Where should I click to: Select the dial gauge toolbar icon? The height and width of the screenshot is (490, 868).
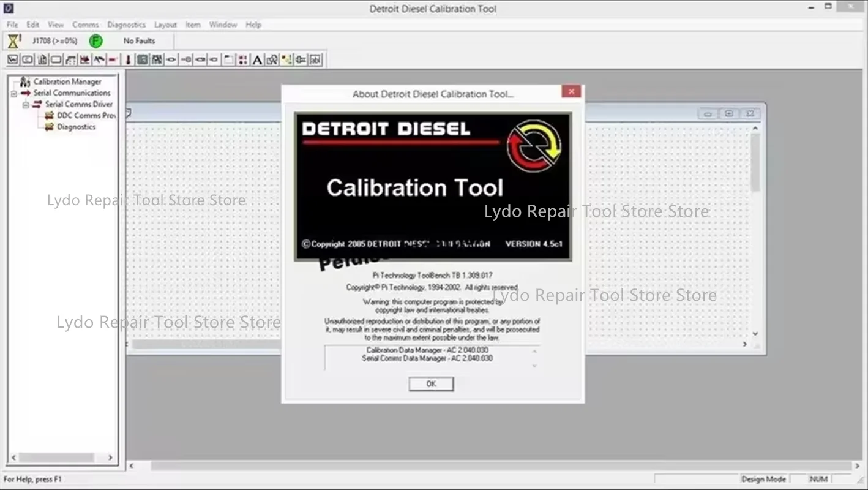tap(156, 59)
